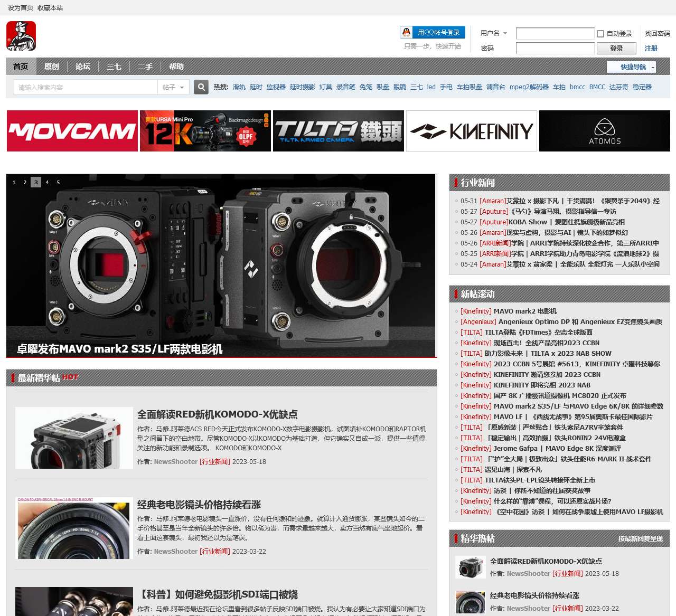The width and height of the screenshot is (676, 616).
Task: Expand the 快捷导航 menu
Action: point(631,67)
